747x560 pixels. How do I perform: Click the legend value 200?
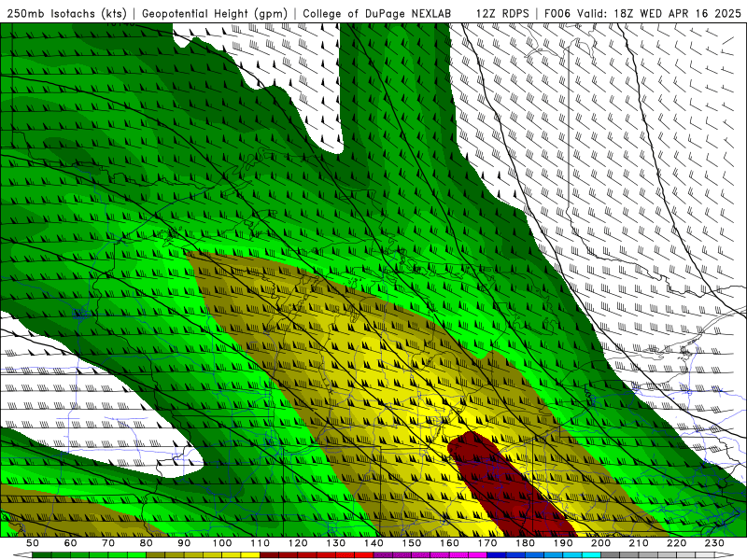click(600, 543)
